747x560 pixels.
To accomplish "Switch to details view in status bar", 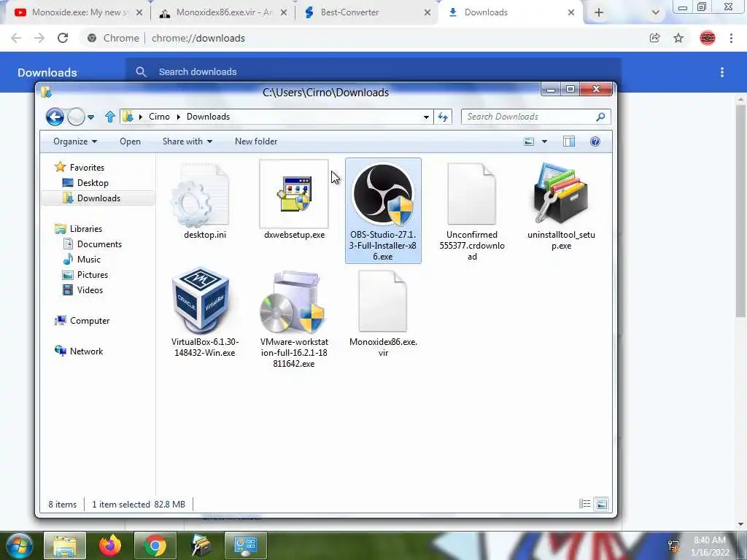I will 584,504.
